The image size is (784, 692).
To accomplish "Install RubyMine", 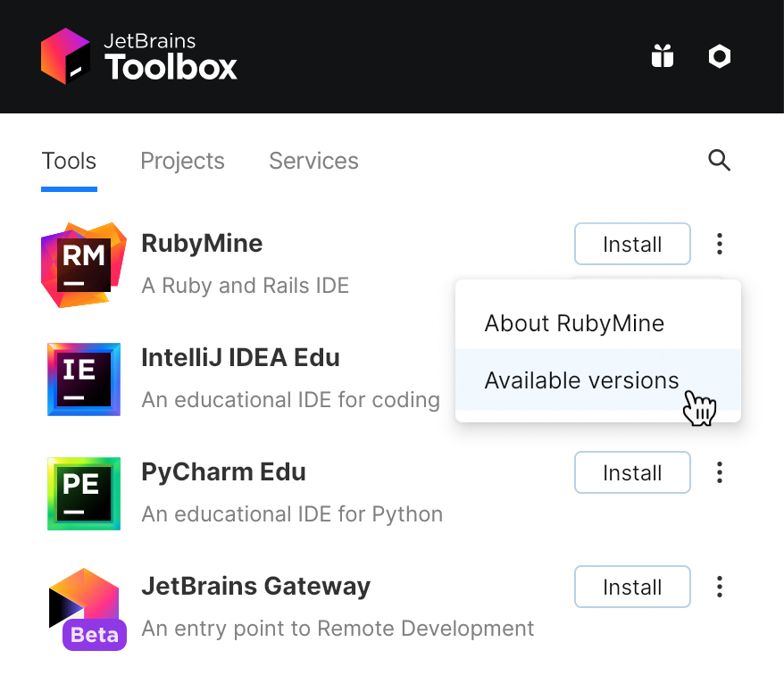I will (x=632, y=244).
